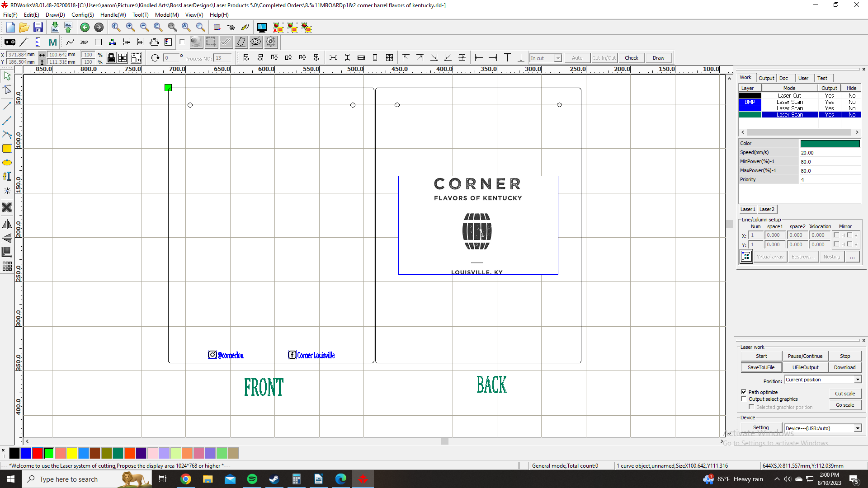Save the file with floppy disk icon
Screen dimensions: 868x488
click(38, 28)
